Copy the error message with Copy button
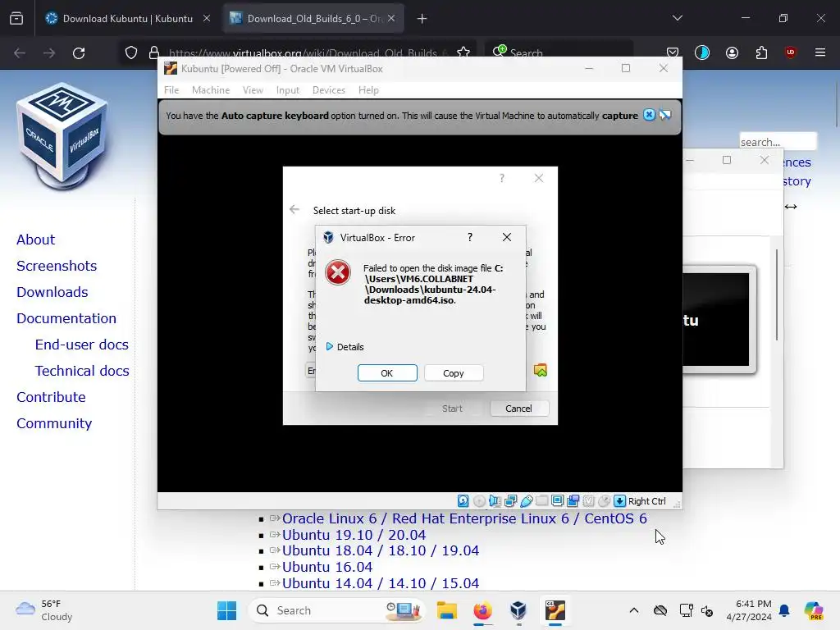The height and width of the screenshot is (630, 840). 453,373
